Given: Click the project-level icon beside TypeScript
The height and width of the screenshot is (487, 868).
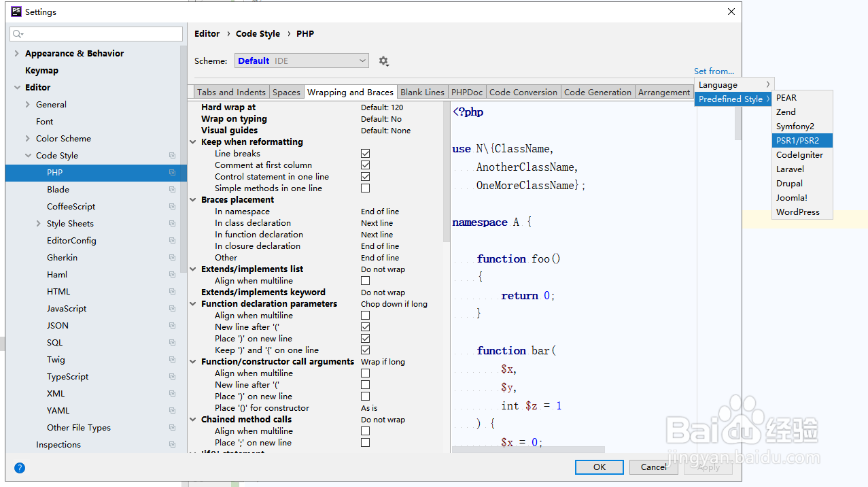Looking at the screenshot, I should coord(173,377).
